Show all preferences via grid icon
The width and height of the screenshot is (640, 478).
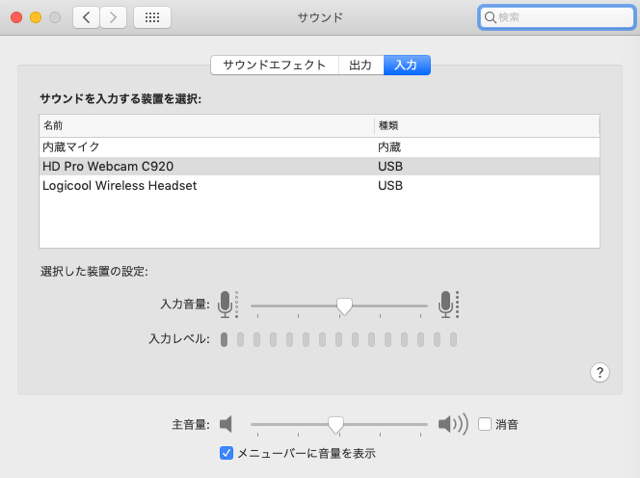tap(152, 18)
